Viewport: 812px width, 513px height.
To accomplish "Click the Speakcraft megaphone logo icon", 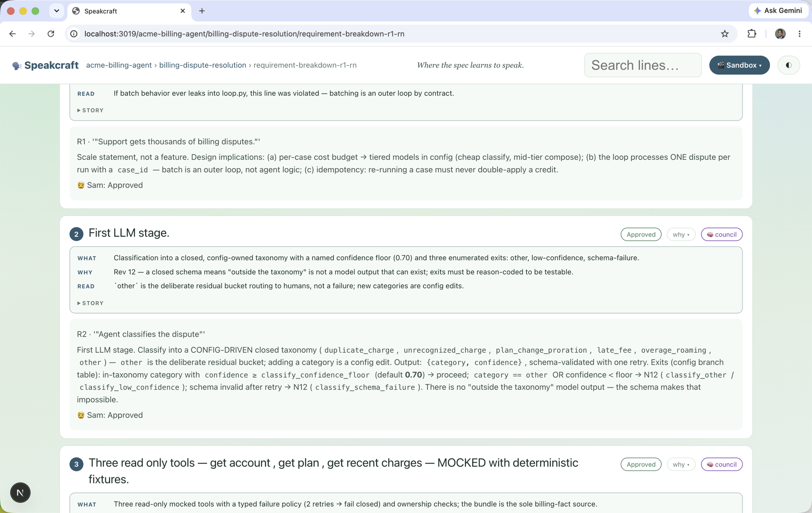I will [x=17, y=65].
